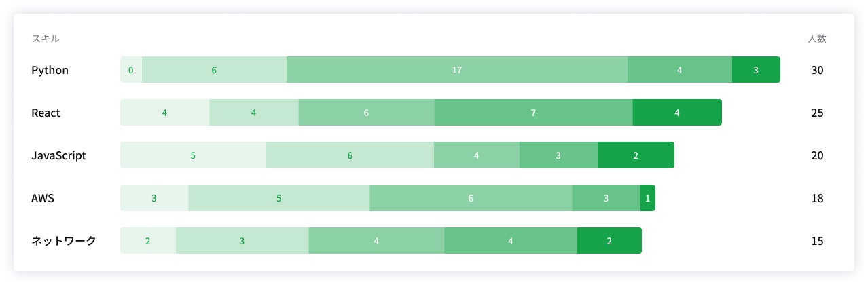Click Python's darkest green segment showing 3
Screen dimensions: 868x285
[x=756, y=70]
